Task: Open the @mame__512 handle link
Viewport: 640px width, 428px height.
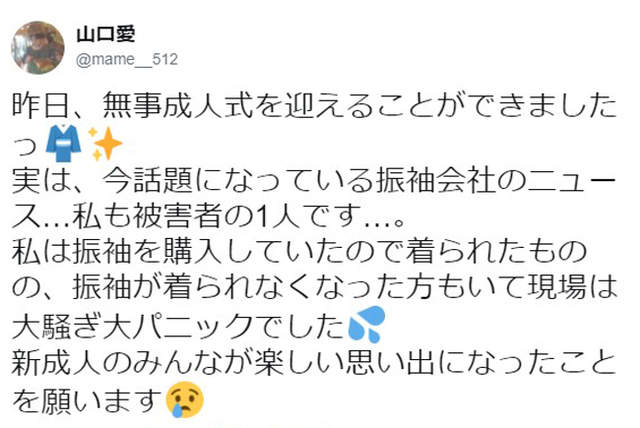Action: click(x=127, y=60)
